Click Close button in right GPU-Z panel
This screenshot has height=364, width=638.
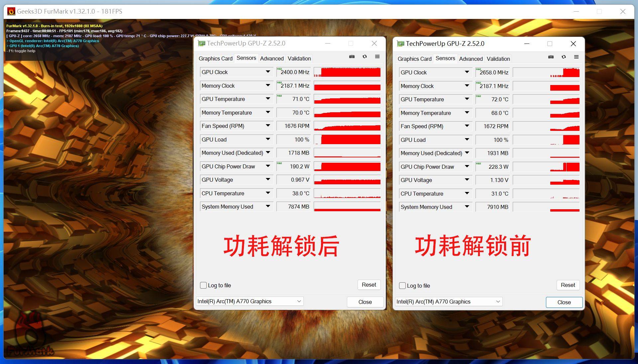point(564,302)
